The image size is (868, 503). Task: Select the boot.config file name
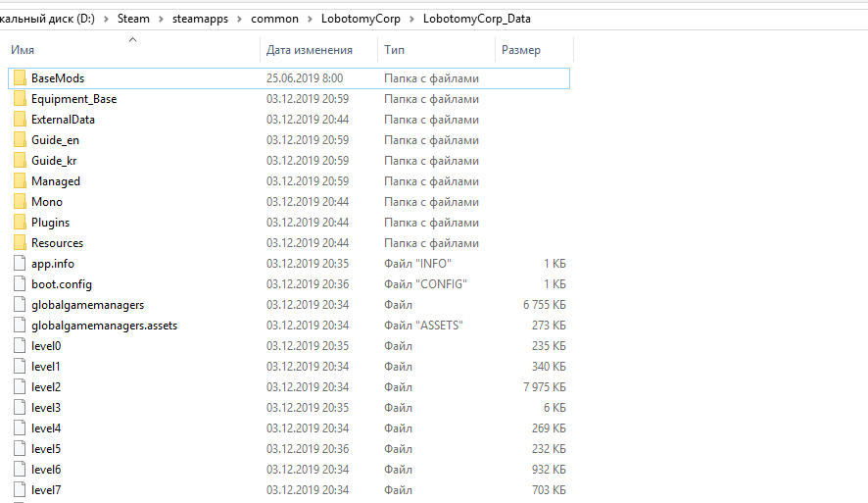[x=62, y=283]
